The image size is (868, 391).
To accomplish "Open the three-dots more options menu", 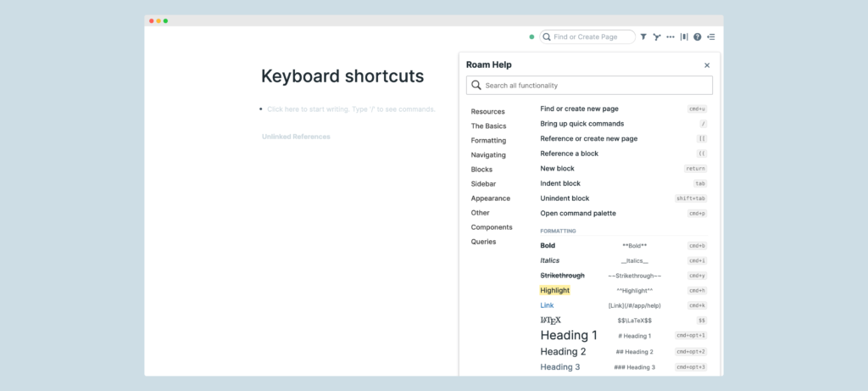I will pos(670,37).
